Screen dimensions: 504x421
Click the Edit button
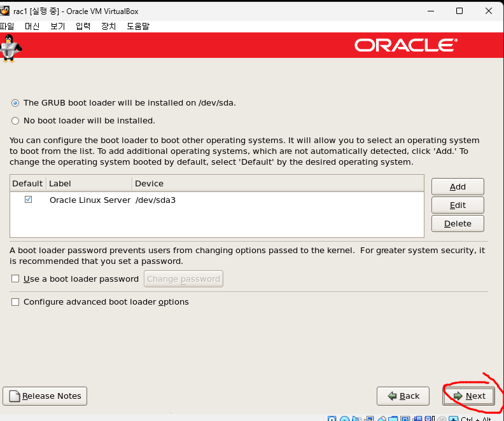click(x=458, y=205)
